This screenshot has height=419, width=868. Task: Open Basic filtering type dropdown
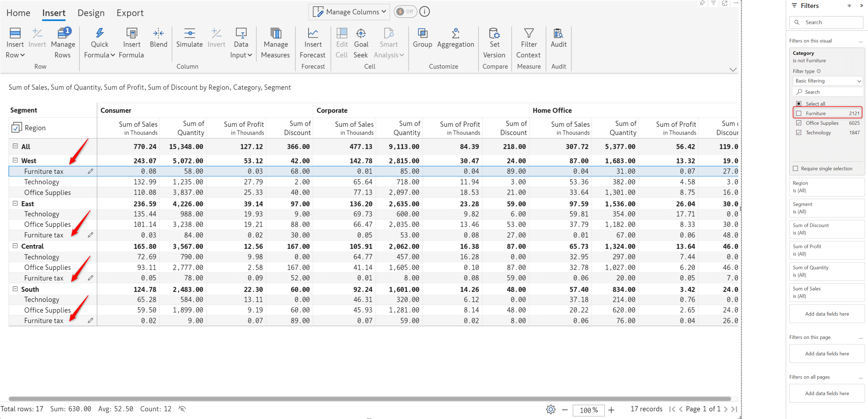827,81
